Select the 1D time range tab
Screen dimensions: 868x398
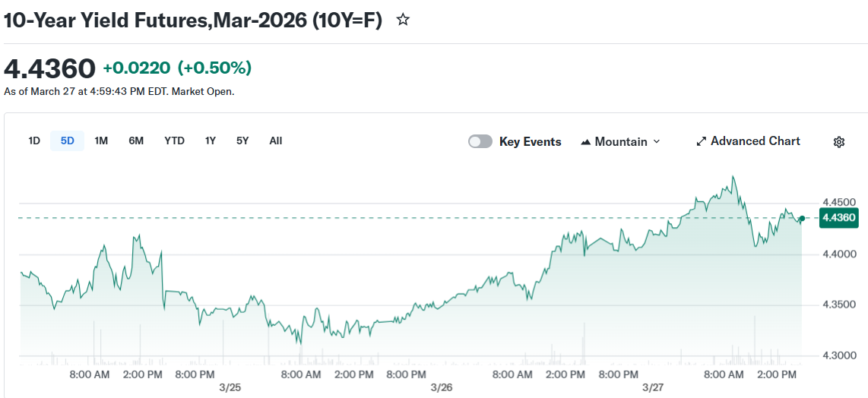(x=34, y=141)
